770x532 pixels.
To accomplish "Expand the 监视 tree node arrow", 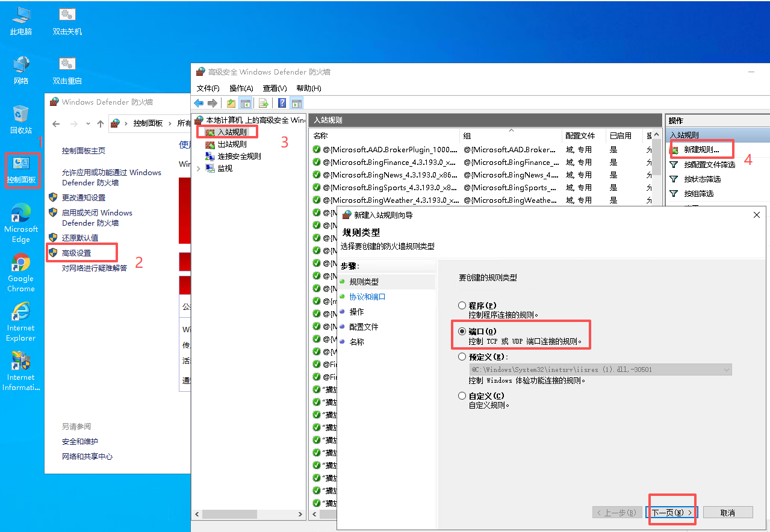I will pyautogui.click(x=199, y=169).
